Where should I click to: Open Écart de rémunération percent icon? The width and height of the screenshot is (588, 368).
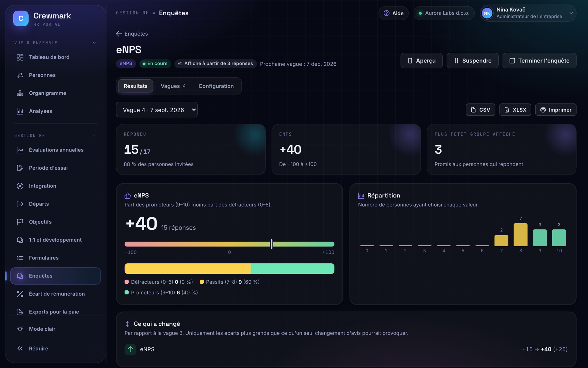coord(20,294)
